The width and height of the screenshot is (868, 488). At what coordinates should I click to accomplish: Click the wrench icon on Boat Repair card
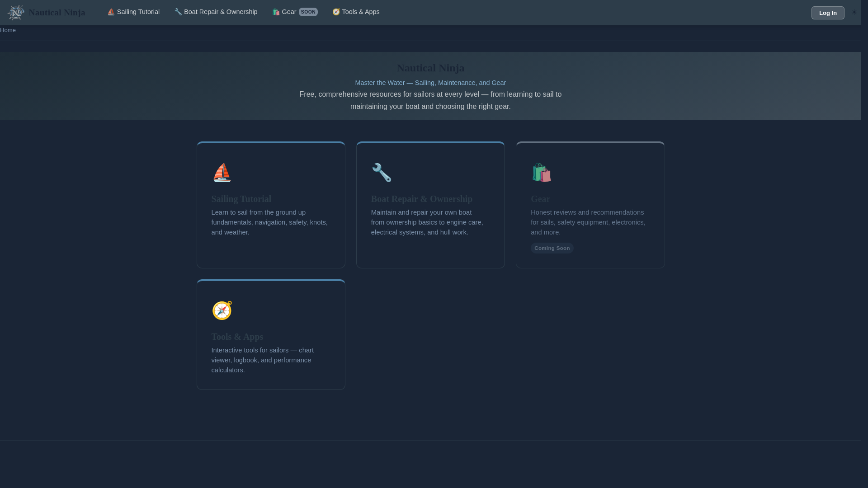381,173
